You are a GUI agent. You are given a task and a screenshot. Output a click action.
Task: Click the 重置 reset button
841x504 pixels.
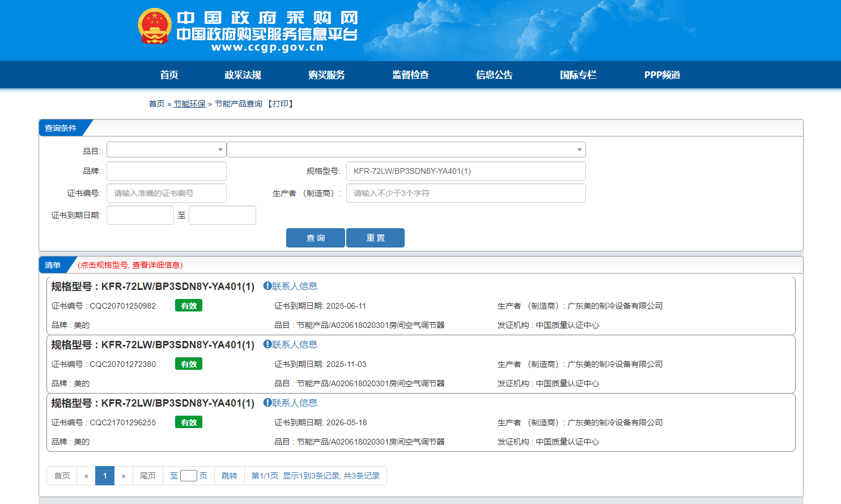(x=375, y=238)
